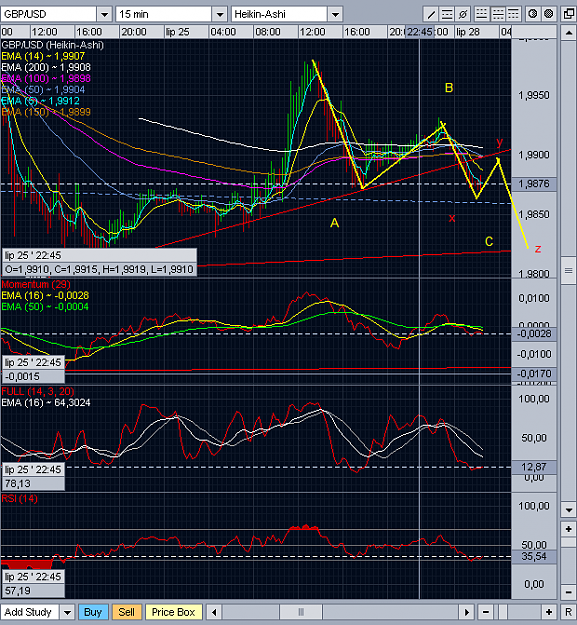The width and height of the screenshot is (577, 625).
Task: Click the EMA (16) ~ -0,0028 label
Action: [x=45, y=295]
